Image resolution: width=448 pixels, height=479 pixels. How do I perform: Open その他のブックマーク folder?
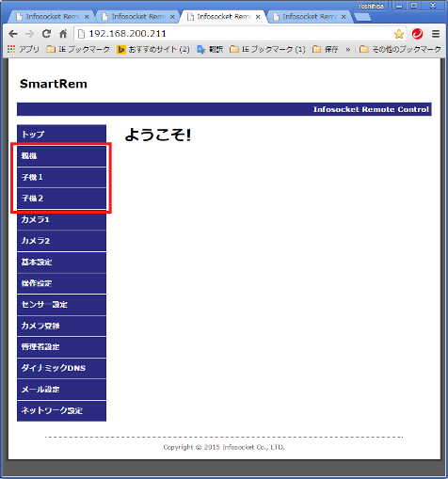tap(400, 49)
